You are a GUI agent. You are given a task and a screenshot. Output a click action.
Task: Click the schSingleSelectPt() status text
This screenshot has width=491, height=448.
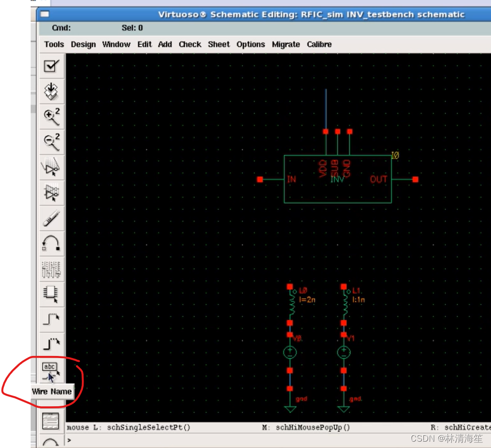tap(149, 427)
